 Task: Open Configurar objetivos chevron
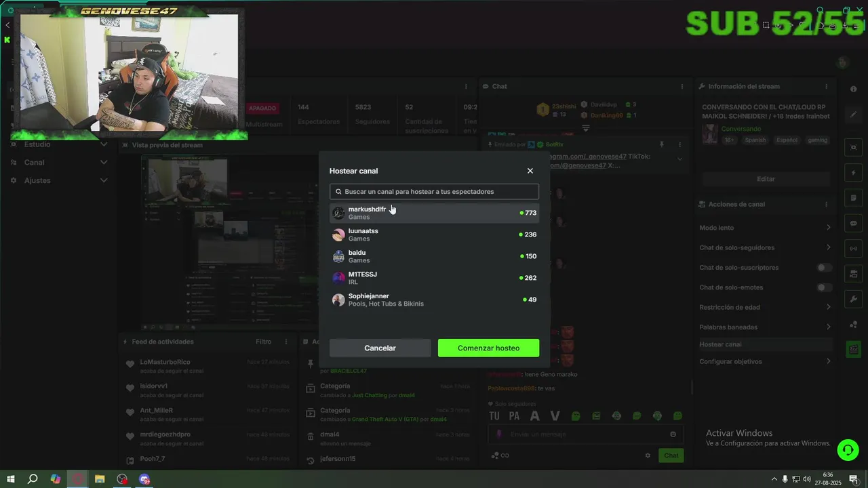828,361
